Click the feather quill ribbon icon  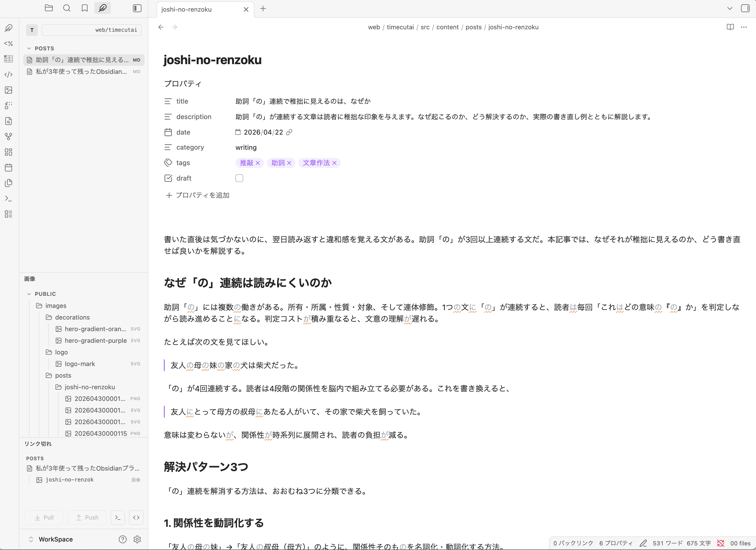[9, 28]
